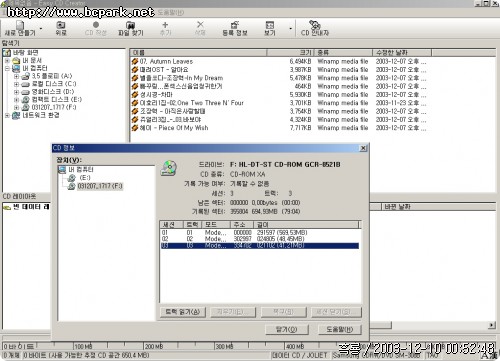The image size is (500, 361).
Task: Select 바탕 화면 desktop icon in explorer tree
Action: 21,53
